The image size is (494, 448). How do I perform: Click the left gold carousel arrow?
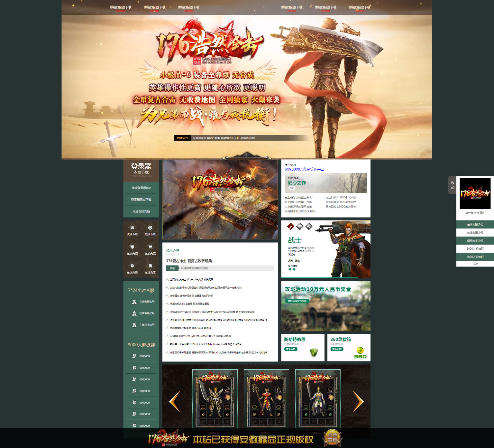point(175,401)
